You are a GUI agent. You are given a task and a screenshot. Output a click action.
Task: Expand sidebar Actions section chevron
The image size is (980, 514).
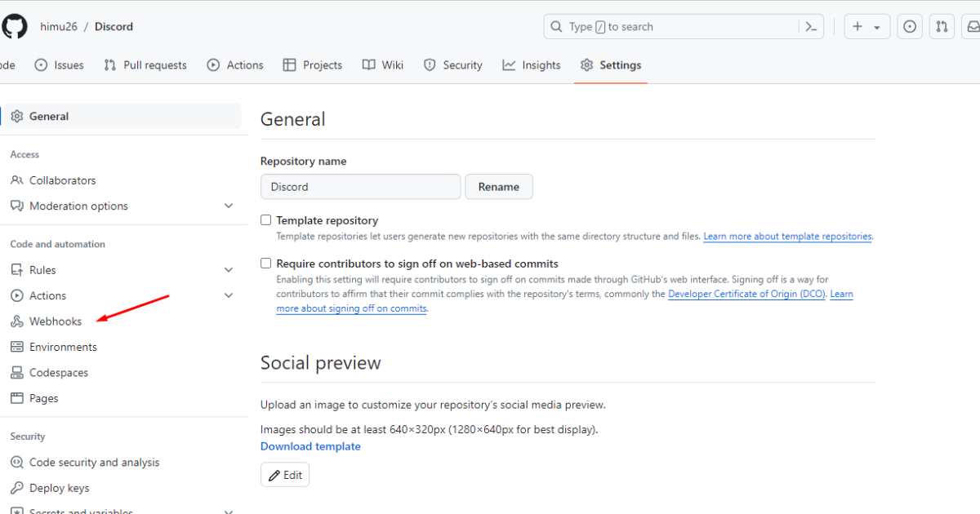[229, 295]
